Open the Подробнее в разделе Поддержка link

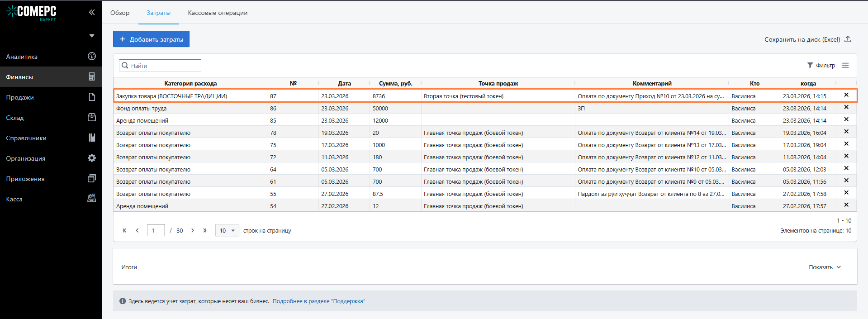(318, 301)
